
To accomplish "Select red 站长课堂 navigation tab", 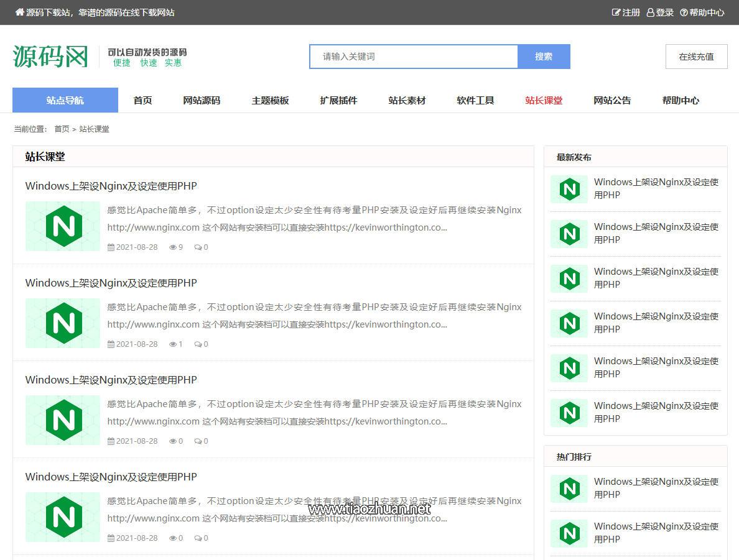I will pyautogui.click(x=544, y=100).
